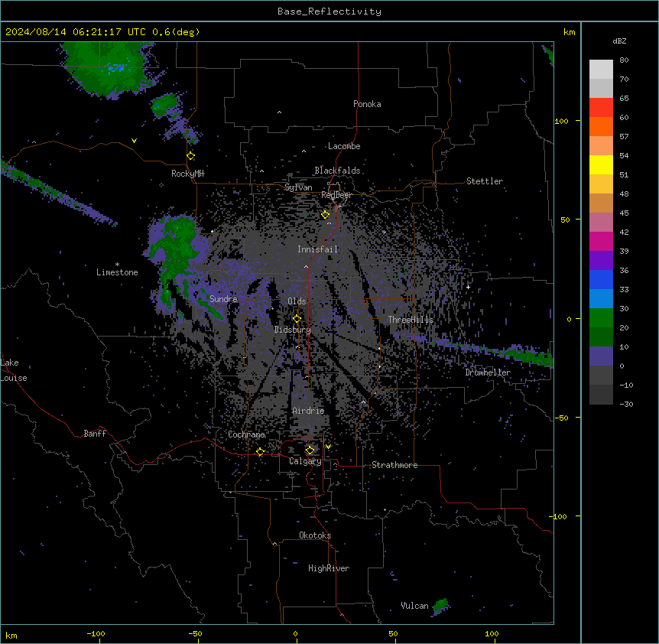Click the timestamp 2024/08/14 06:21:17 UTC

point(75,32)
